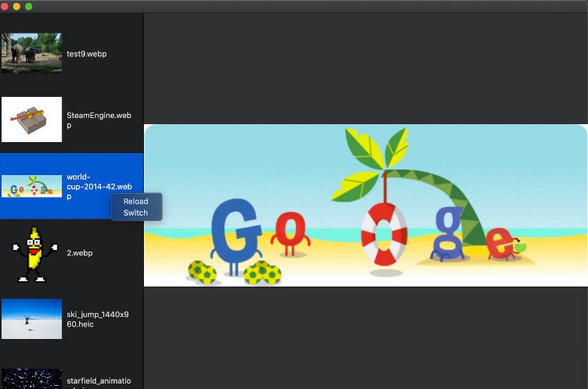Screen dimensions: 588x389
Task: Select the dancing banana thumbnail
Action: click(x=31, y=253)
